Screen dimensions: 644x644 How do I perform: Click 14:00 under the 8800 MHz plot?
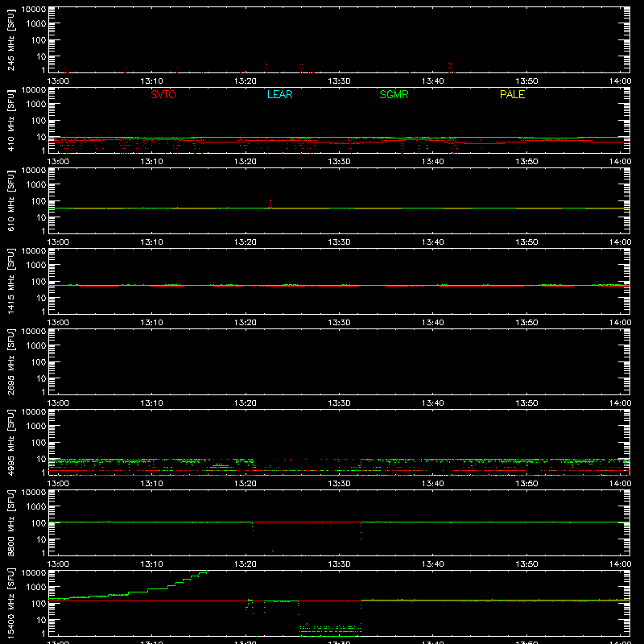pos(620,564)
